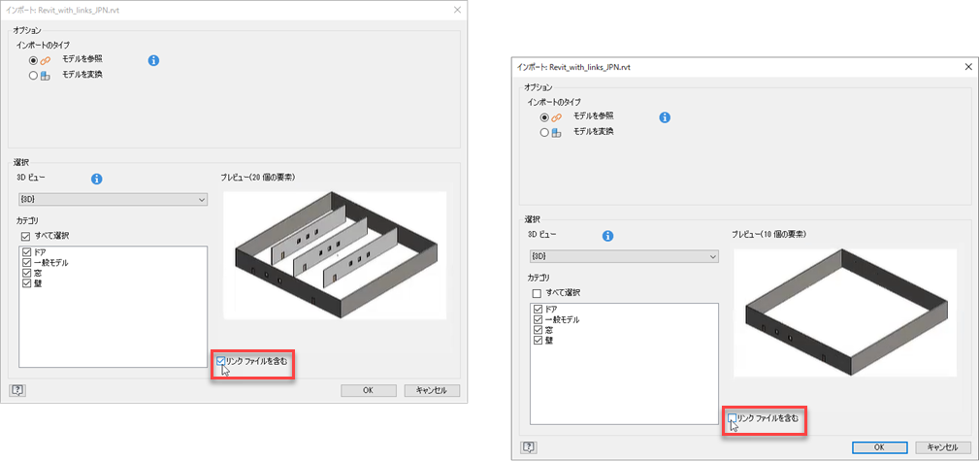Close the right import dialog
The width and height of the screenshot is (980, 461).
click(x=968, y=66)
